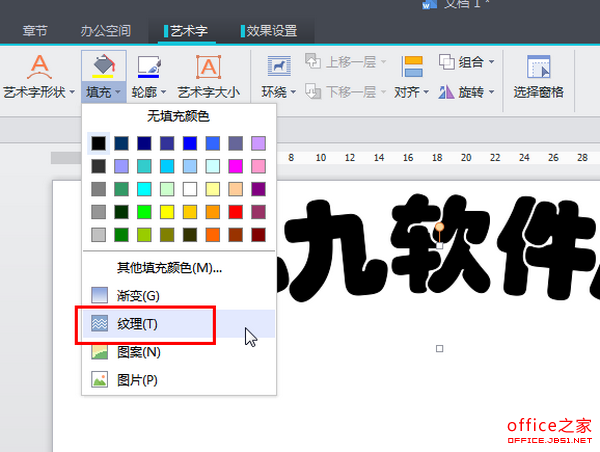This screenshot has width=600, height=452.
Task: Open 其他填充颜色(M)... for more colors
Action: click(x=169, y=267)
